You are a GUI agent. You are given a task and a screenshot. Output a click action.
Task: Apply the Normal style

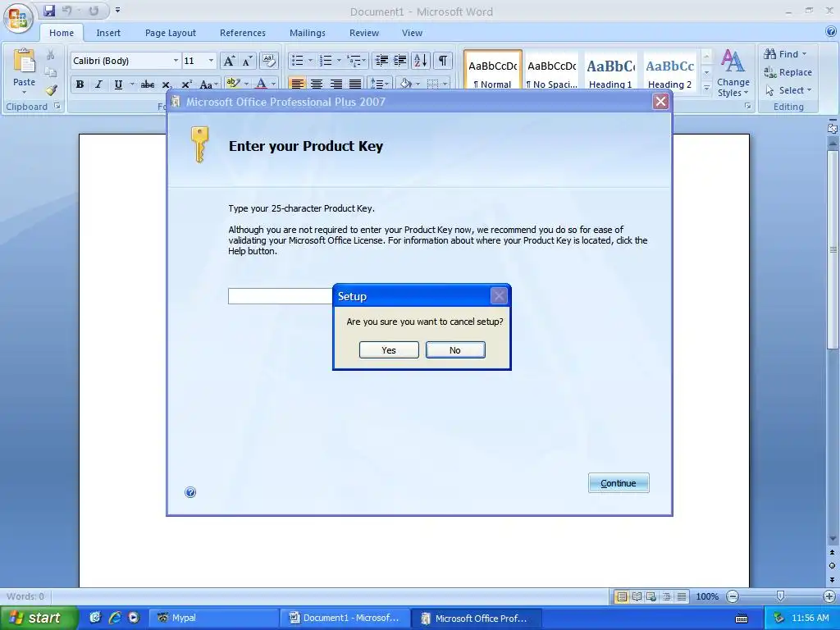point(493,71)
